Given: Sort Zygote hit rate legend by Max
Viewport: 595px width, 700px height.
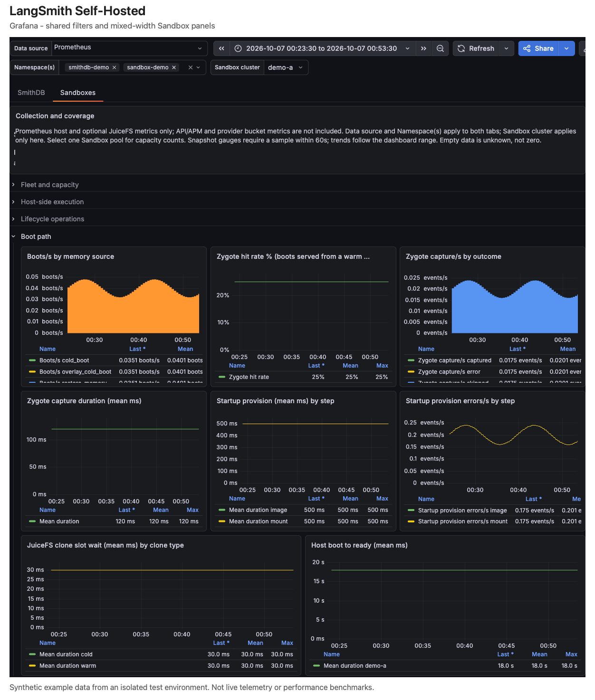Looking at the screenshot, I should click(x=382, y=366).
